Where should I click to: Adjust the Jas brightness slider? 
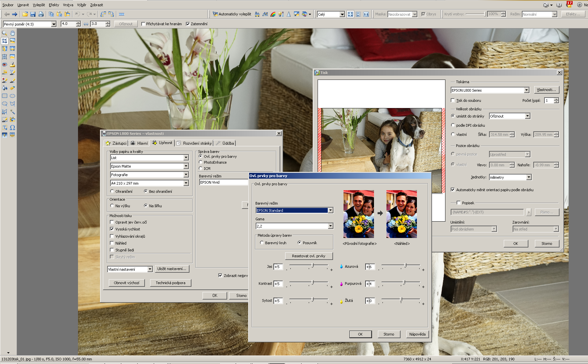pyautogui.click(x=313, y=266)
